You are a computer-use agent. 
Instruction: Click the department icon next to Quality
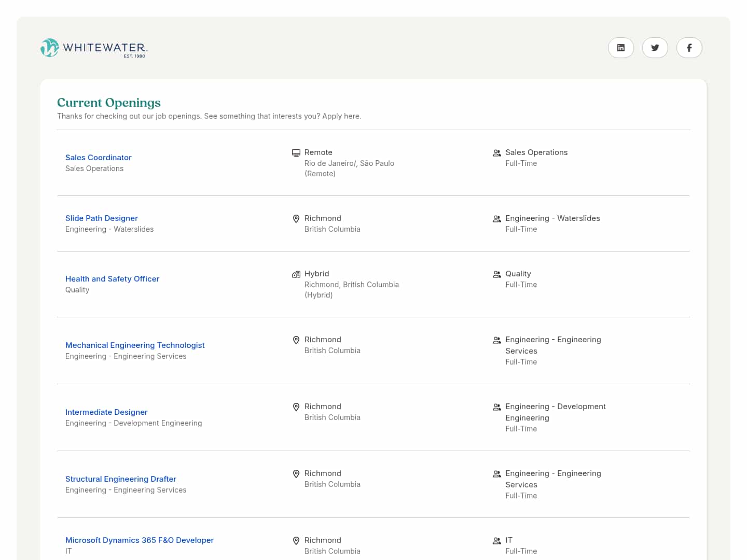coord(496,274)
